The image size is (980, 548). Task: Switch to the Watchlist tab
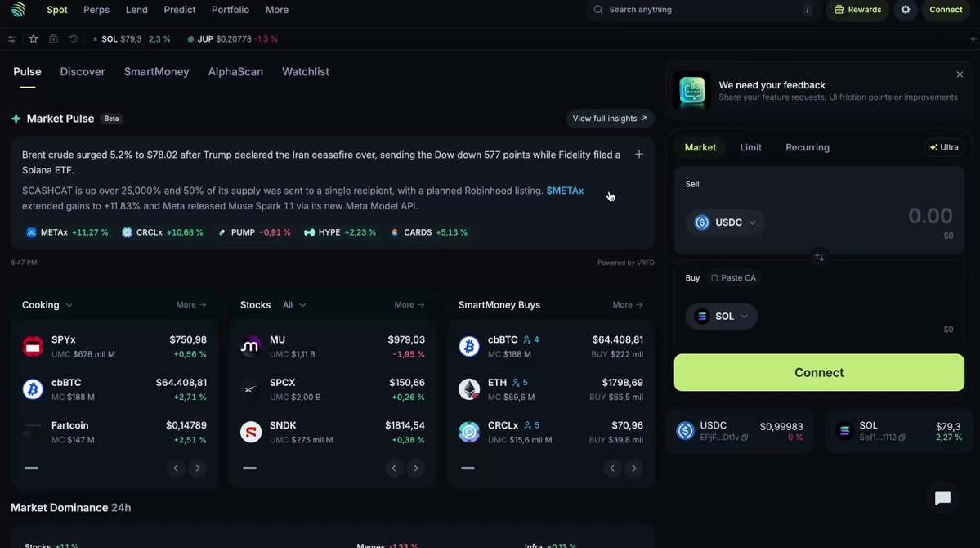pos(306,71)
